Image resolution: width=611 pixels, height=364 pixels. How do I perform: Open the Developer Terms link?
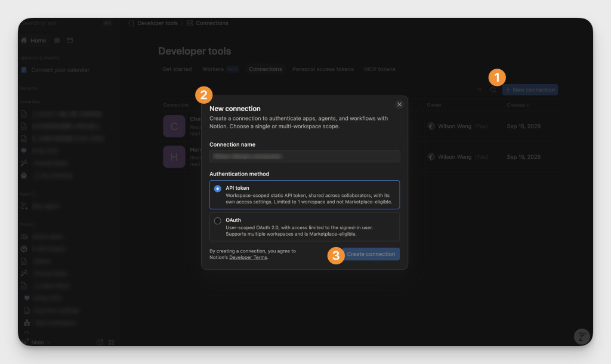[x=248, y=258]
